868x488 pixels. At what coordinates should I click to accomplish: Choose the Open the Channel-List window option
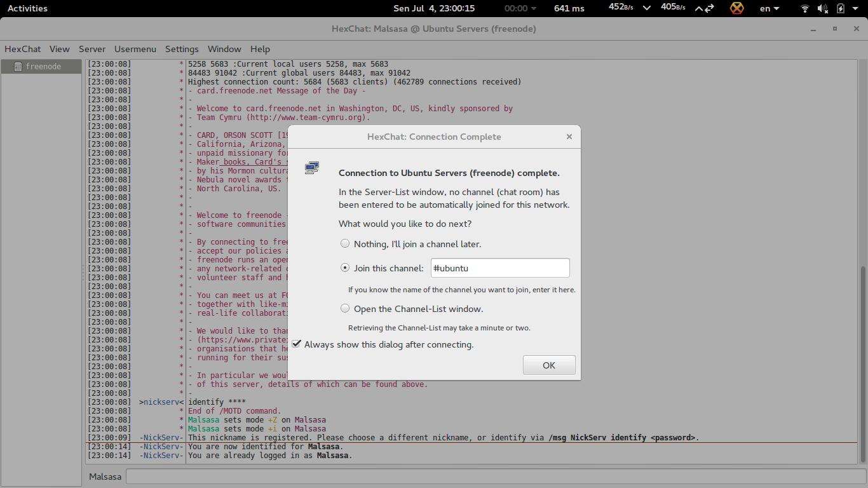point(345,308)
